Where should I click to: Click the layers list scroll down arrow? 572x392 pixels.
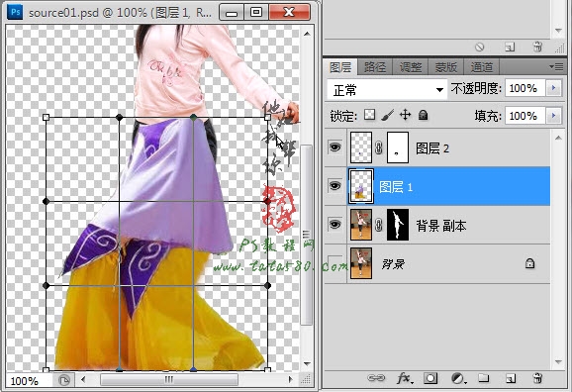tap(558, 361)
